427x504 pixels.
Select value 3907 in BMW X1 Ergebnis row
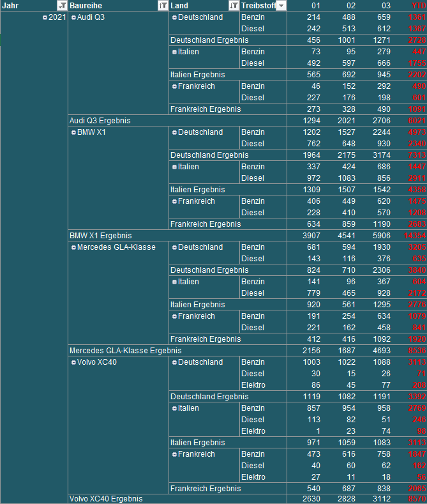tap(311, 236)
